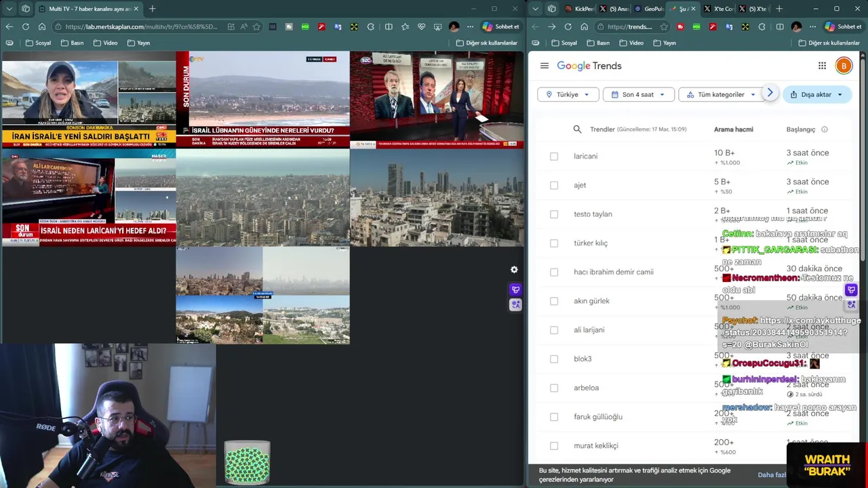Open profile avatar in Multi TV window
Image resolution: width=868 pixels, height=488 pixels.
coord(454,26)
